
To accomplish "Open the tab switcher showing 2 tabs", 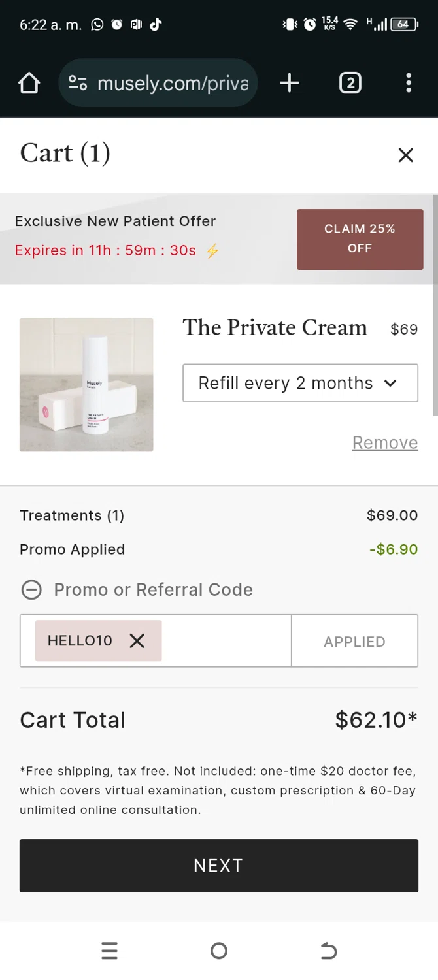I will point(350,83).
